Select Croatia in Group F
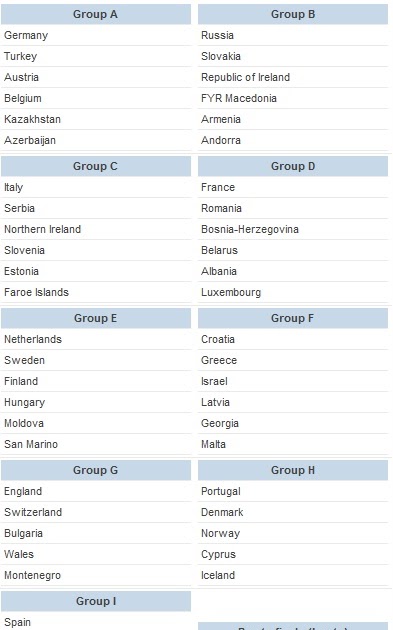This screenshot has width=393, height=630. click(218, 339)
